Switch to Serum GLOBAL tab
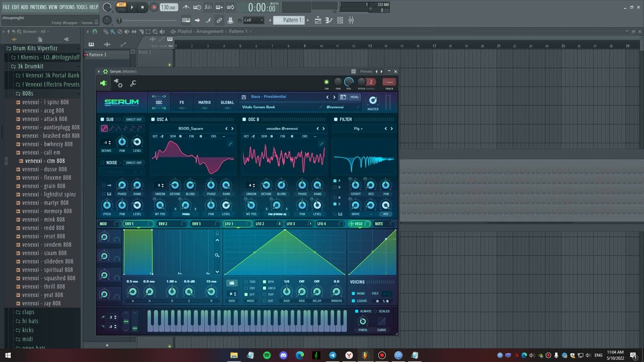The image size is (644, 362). pos(227,103)
